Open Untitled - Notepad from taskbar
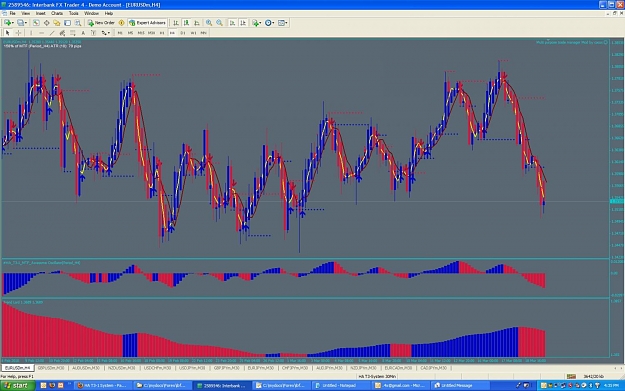The width and height of the screenshot is (625, 391). click(x=340, y=385)
